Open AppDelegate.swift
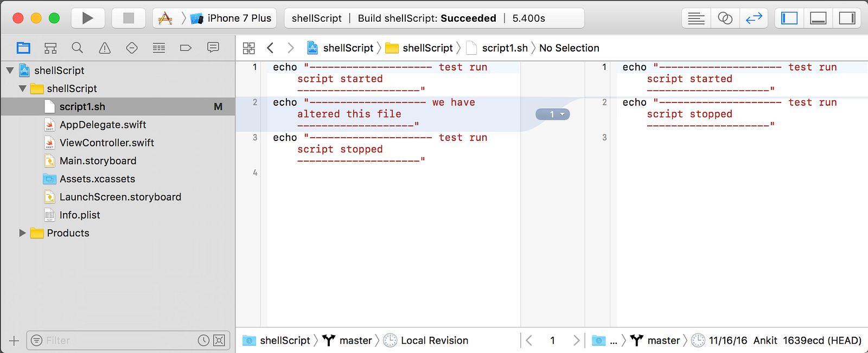Image resolution: width=868 pixels, height=353 pixels. pos(103,125)
